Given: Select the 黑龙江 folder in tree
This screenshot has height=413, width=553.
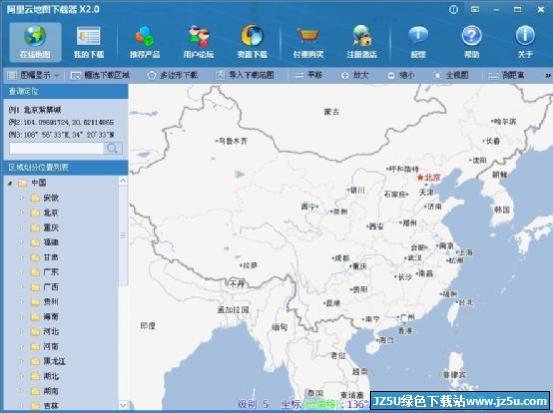Looking at the screenshot, I should click(48, 361).
